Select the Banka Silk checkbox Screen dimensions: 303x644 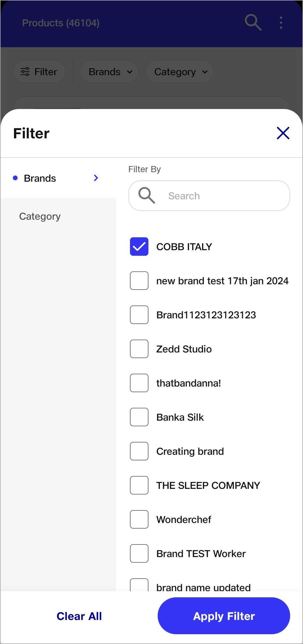[x=139, y=417]
